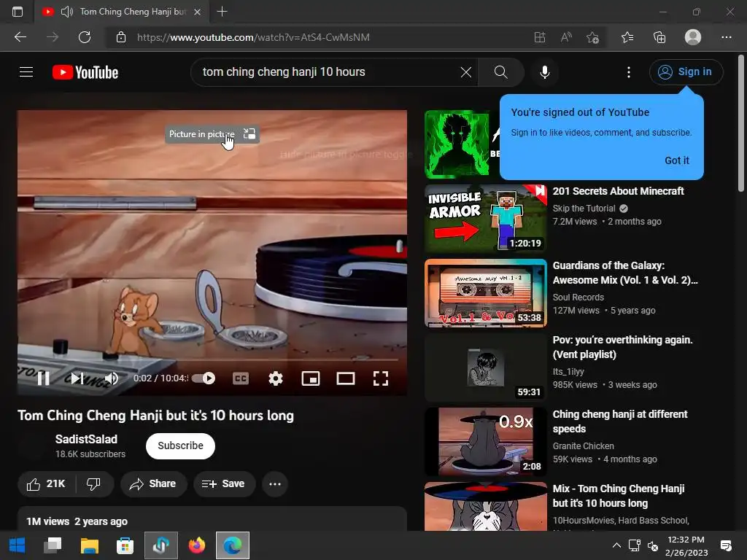Mute the video volume speaker icon
747x560 pixels.
(112, 378)
